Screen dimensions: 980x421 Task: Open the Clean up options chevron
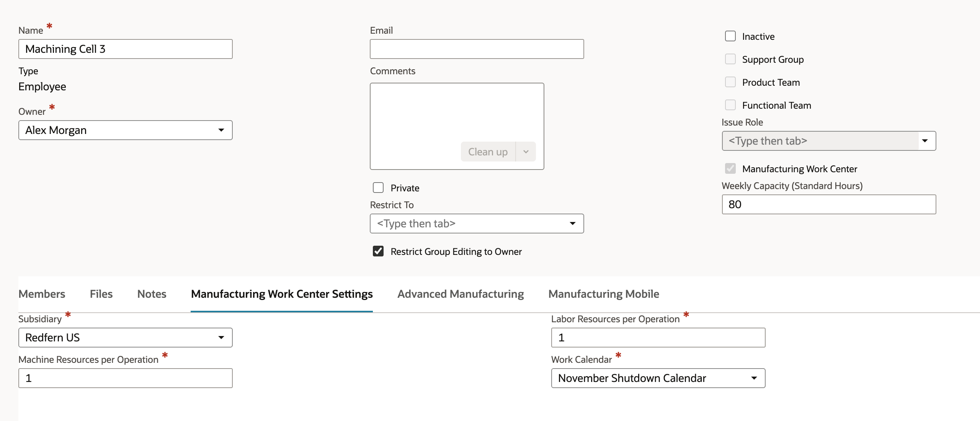click(x=526, y=152)
